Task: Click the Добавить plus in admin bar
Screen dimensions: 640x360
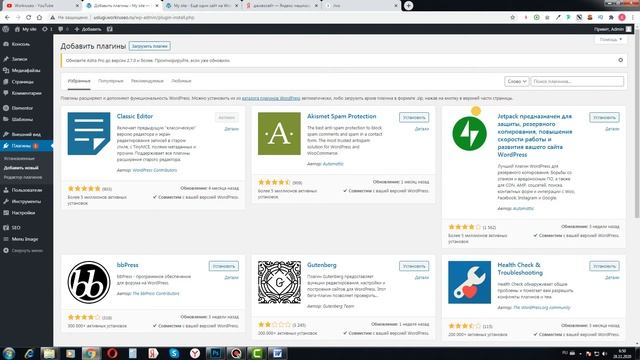Action: coord(88,29)
